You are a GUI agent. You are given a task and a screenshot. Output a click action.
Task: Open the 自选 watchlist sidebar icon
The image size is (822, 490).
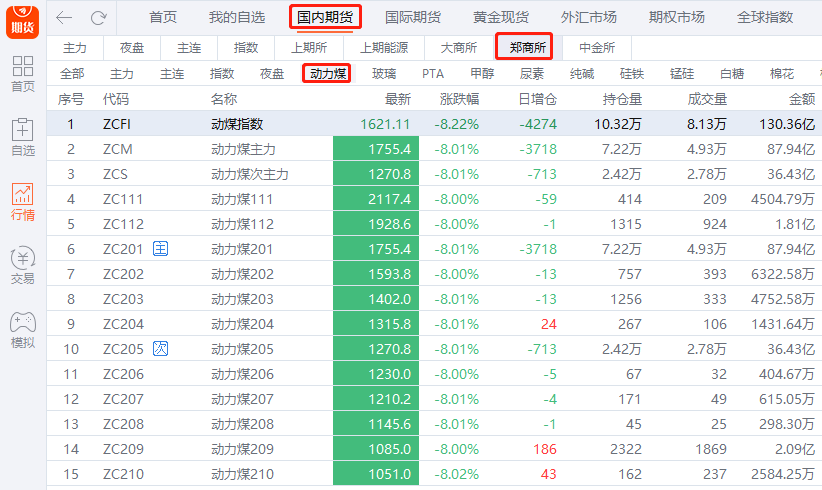(22, 136)
